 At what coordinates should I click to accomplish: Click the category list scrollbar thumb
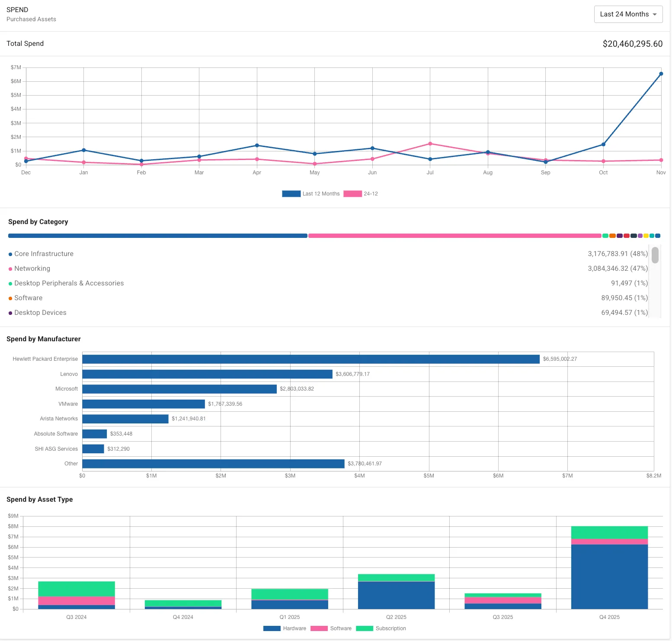pyautogui.click(x=655, y=255)
